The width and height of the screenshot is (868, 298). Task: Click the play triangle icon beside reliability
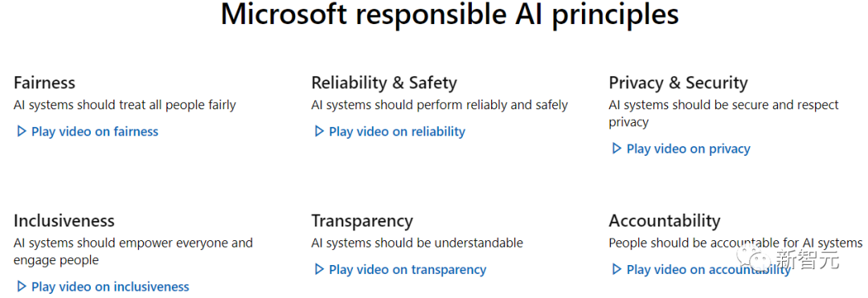(x=319, y=132)
